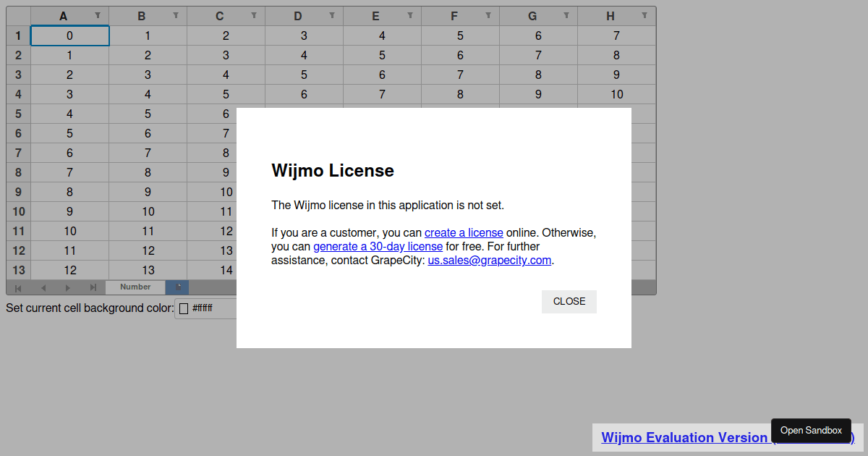Select row header 1
Viewport: 868px width, 456px height.
[x=18, y=35]
